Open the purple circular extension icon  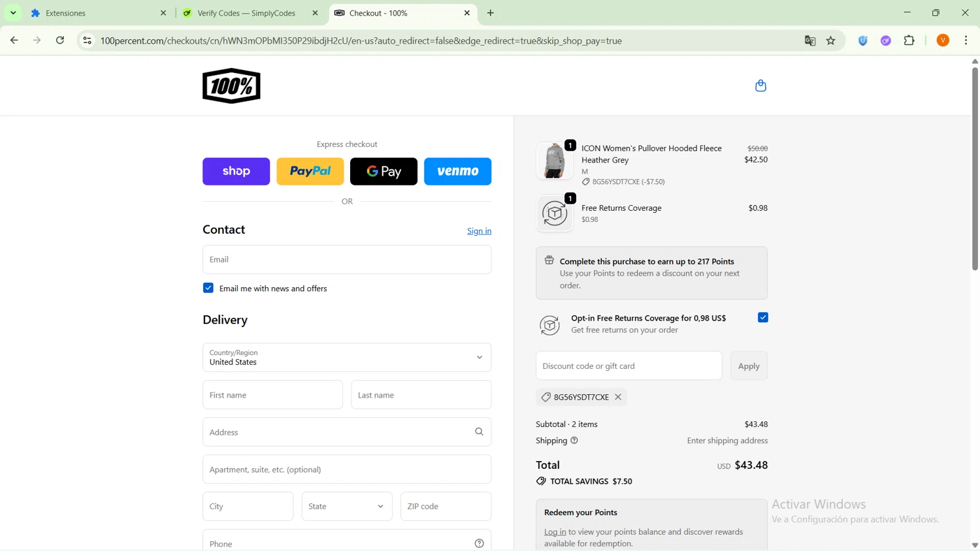(886, 40)
